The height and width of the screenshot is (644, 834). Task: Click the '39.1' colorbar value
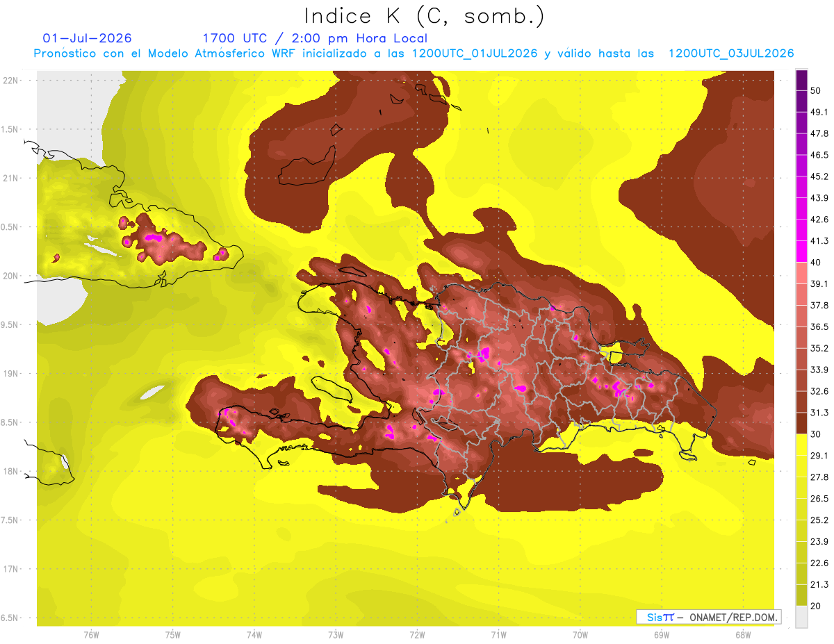820,283
